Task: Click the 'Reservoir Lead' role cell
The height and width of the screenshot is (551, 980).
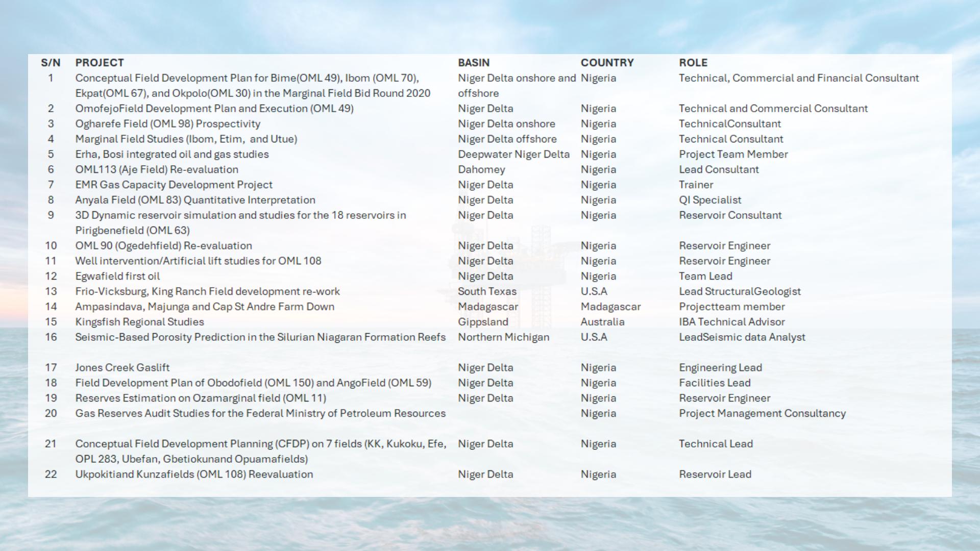Action: point(715,474)
